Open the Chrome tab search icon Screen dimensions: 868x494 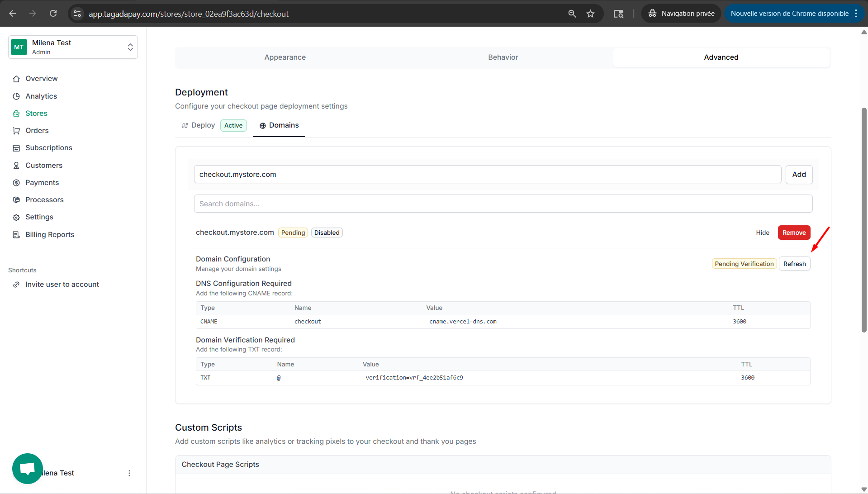click(618, 14)
